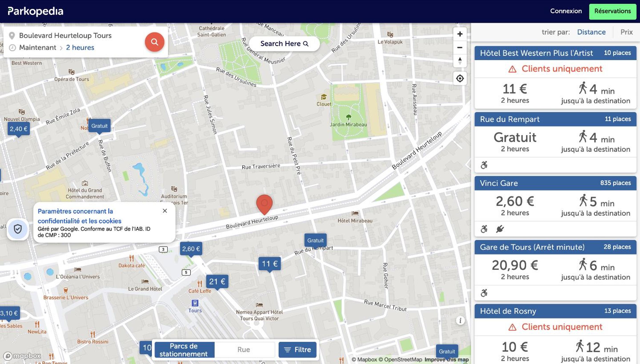Switch to Rue street parking view
640x364 pixels.
point(244,350)
